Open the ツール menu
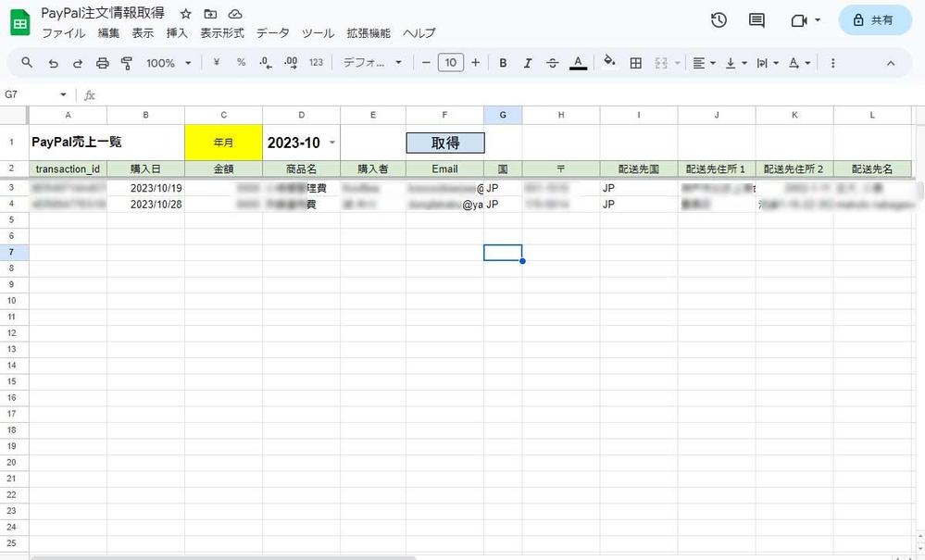Viewport: 925px width, 560px height. click(318, 33)
